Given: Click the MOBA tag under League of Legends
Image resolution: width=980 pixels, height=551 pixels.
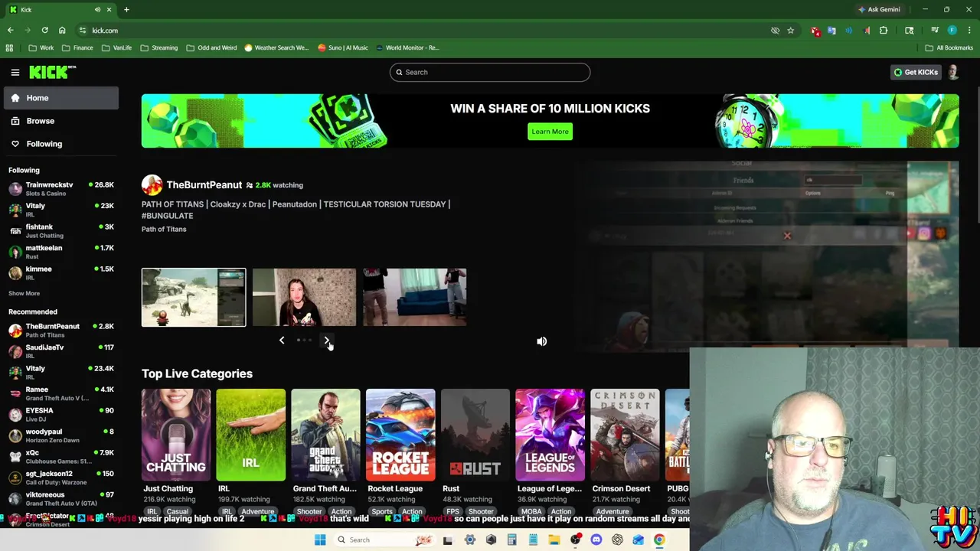Looking at the screenshot, I should pos(531,511).
